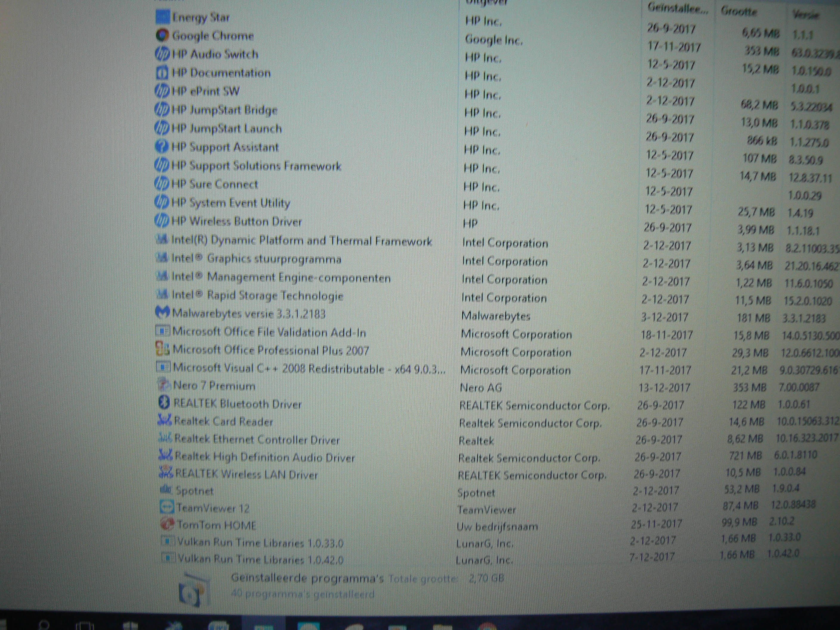Screen dimensions: 840x630
Task: Click version 12.0.88438 of TeamViewer
Action: point(793,504)
